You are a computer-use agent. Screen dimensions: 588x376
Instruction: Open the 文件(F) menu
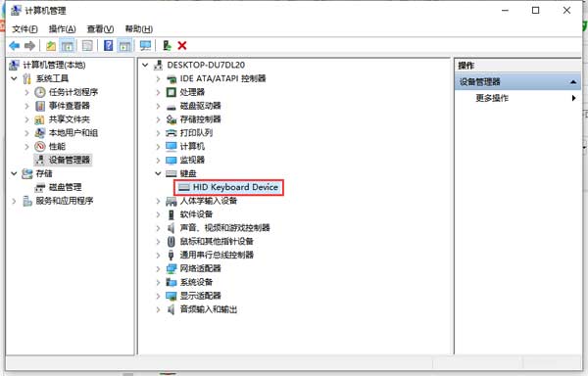[24, 28]
